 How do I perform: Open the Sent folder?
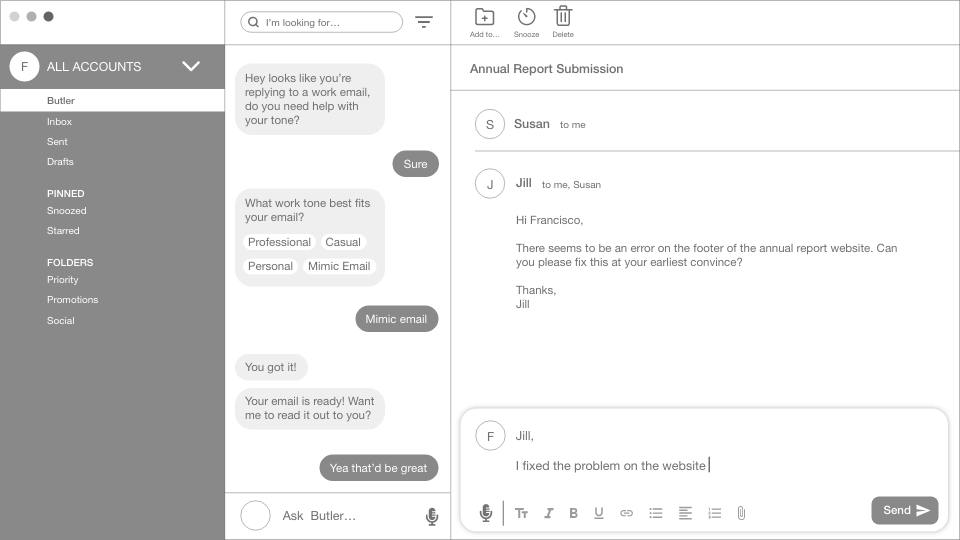(x=57, y=141)
